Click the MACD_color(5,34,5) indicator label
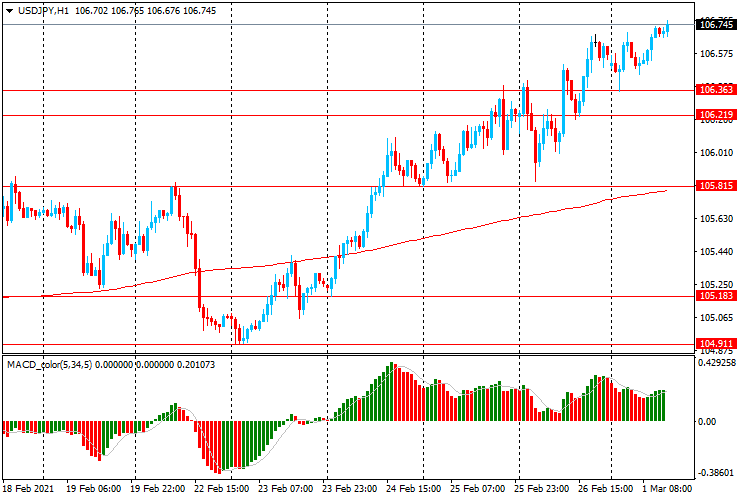 click(x=50, y=364)
